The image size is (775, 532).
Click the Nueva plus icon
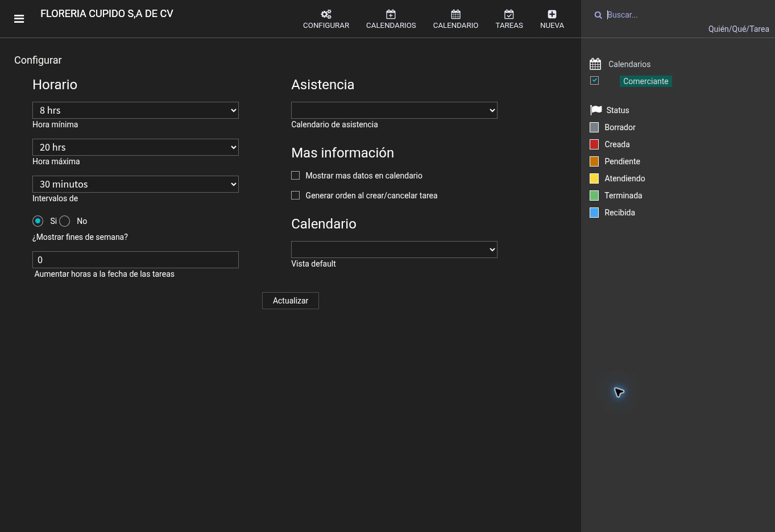coord(552,14)
